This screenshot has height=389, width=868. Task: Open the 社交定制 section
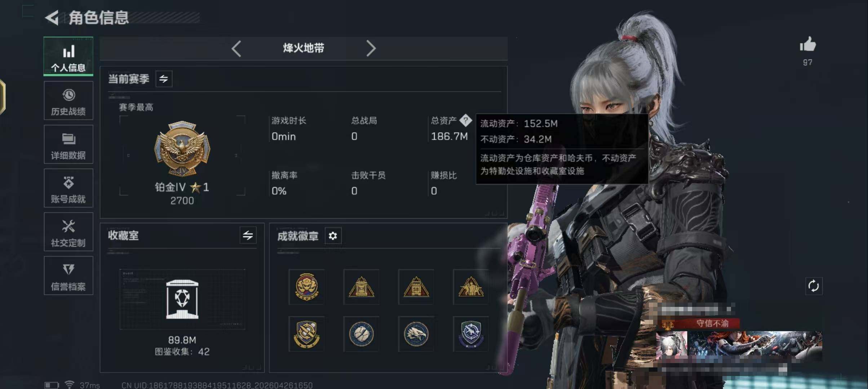point(68,232)
